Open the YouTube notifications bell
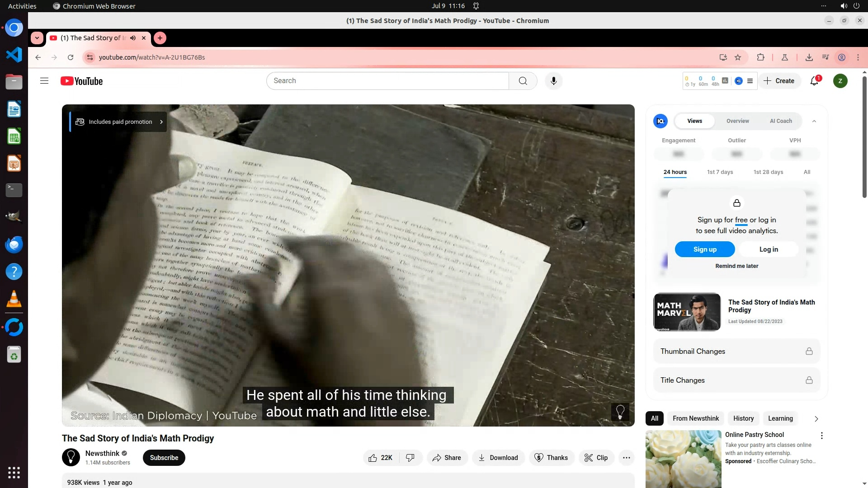 814,81
